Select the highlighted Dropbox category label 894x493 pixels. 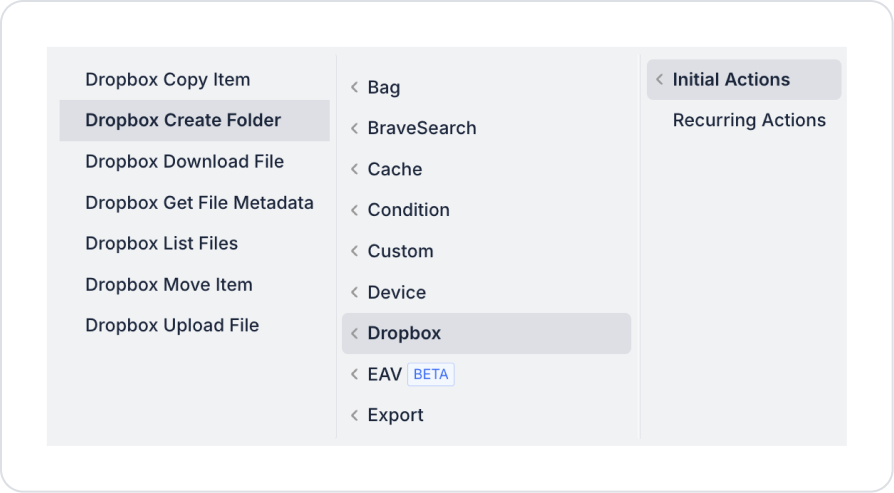(404, 333)
